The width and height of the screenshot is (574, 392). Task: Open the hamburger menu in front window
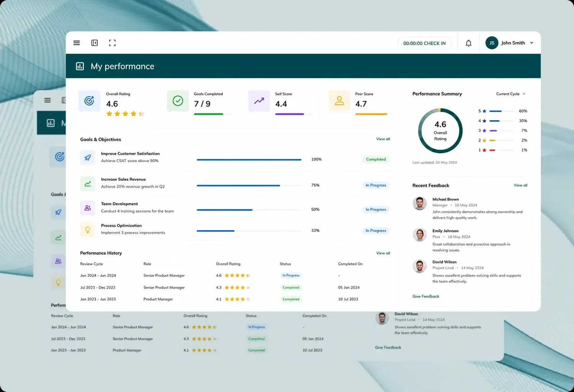click(77, 43)
